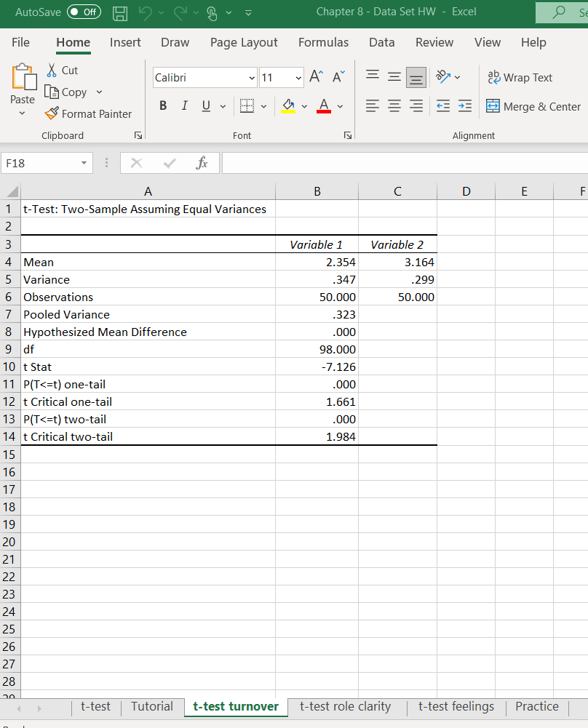The image size is (588, 728).
Task: Click the Increase Indent icon
Action: pyautogui.click(x=464, y=105)
